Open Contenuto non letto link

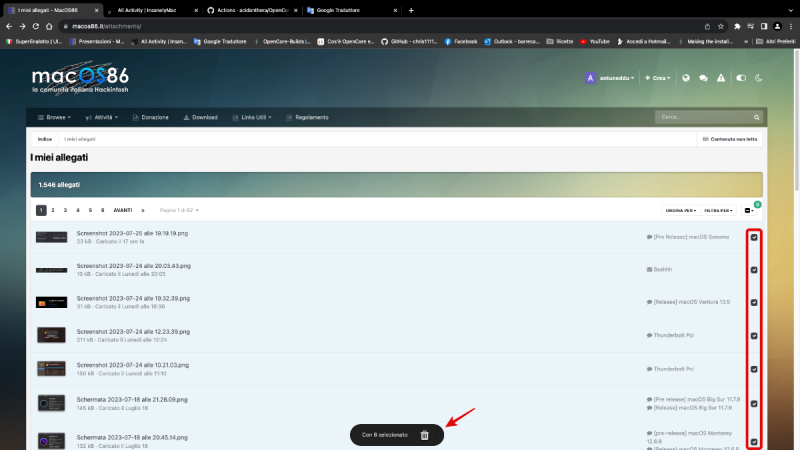(x=730, y=139)
